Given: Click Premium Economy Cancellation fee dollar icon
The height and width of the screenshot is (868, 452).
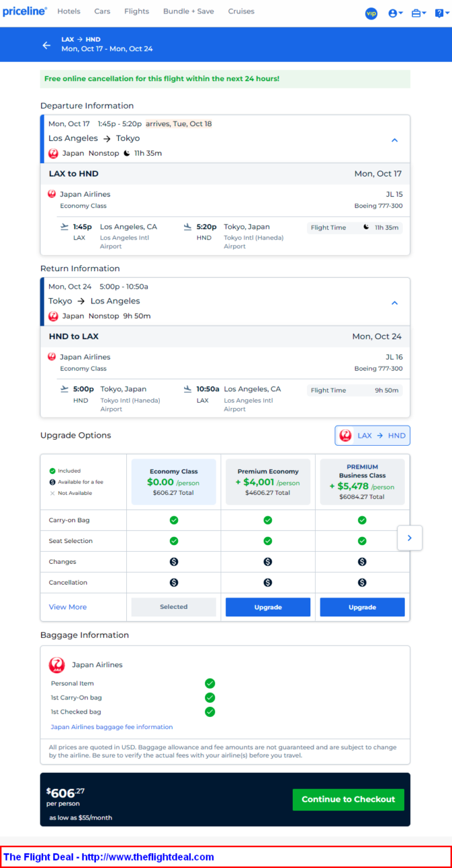Looking at the screenshot, I should click(268, 582).
